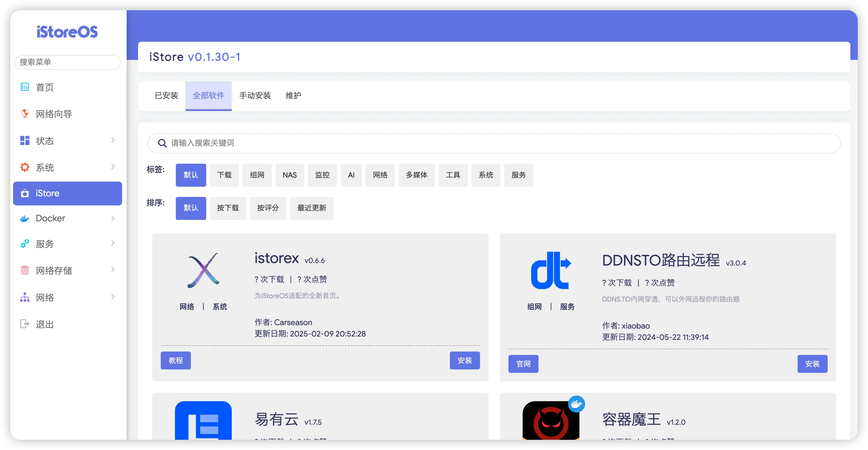Click the 易有云 app title
The width and height of the screenshot is (868, 450).
(277, 420)
